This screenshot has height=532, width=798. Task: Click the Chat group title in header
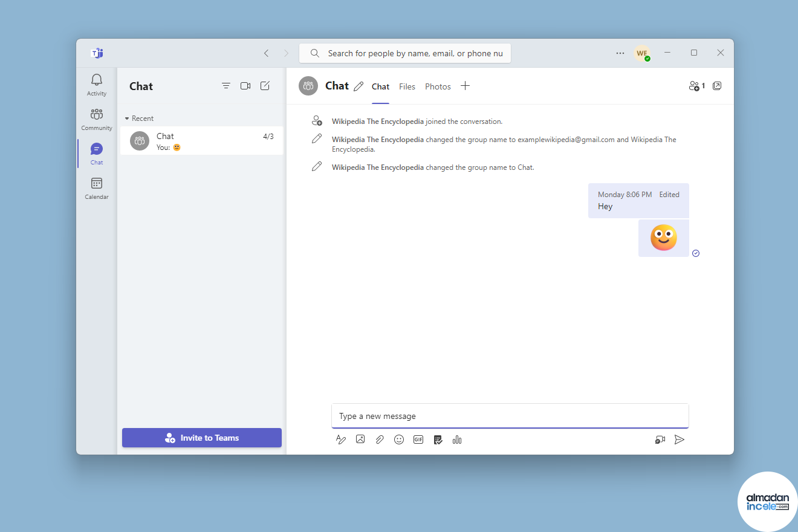point(337,86)
